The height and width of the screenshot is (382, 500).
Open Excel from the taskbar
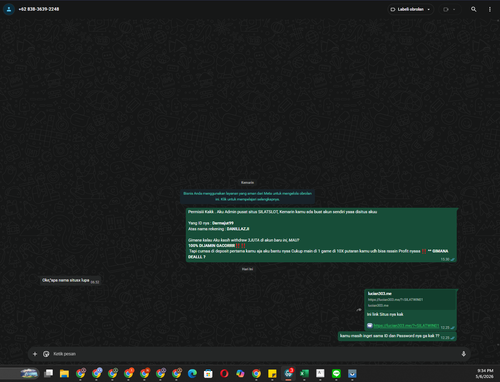click(x=304, y=374)
